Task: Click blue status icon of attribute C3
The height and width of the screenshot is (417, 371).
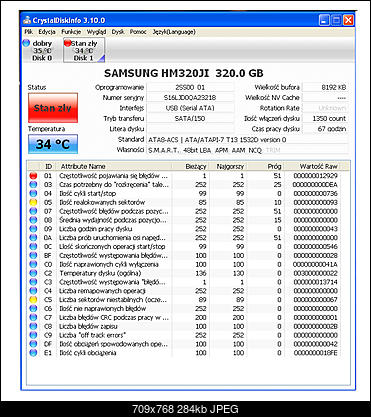Action: pos(33,282)
